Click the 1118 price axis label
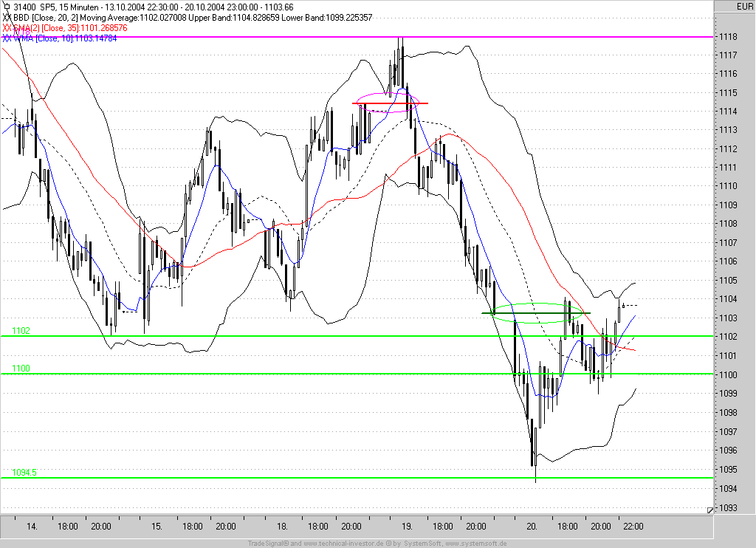 (728, 37)
